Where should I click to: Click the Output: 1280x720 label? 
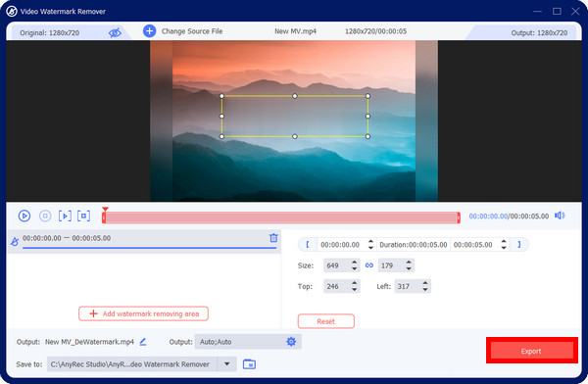[x=539, y=33]
